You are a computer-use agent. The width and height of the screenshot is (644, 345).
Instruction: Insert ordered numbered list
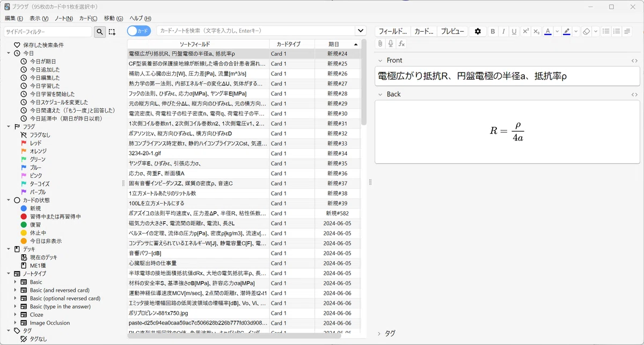point(617,31)
